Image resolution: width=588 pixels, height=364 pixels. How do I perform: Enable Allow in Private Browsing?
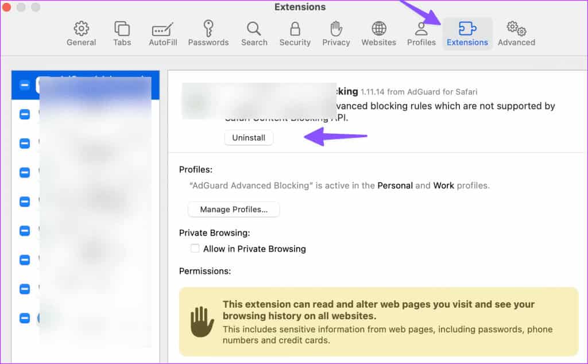coord(195,249)
